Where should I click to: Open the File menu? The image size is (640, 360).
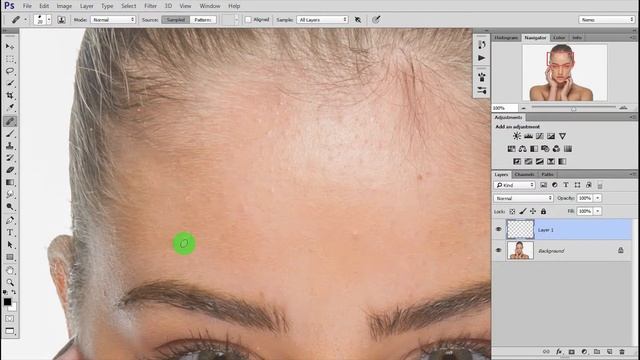(x=27, y=6)
